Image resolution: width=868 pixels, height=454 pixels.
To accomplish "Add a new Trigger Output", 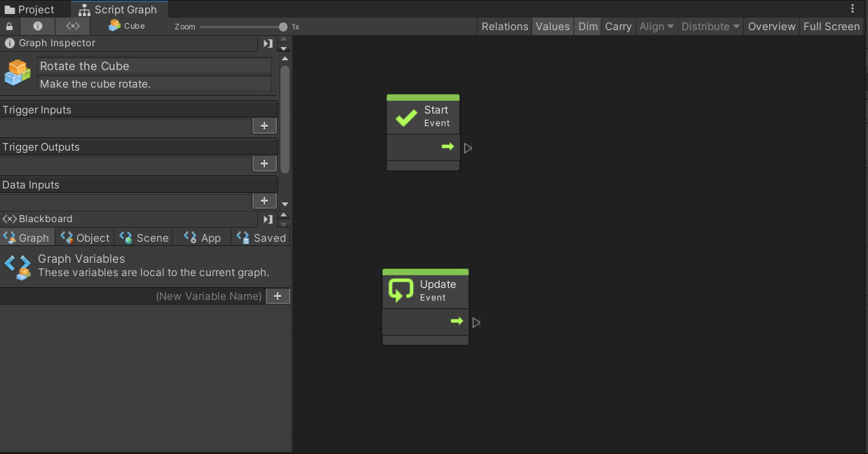I will click(264, 163).
